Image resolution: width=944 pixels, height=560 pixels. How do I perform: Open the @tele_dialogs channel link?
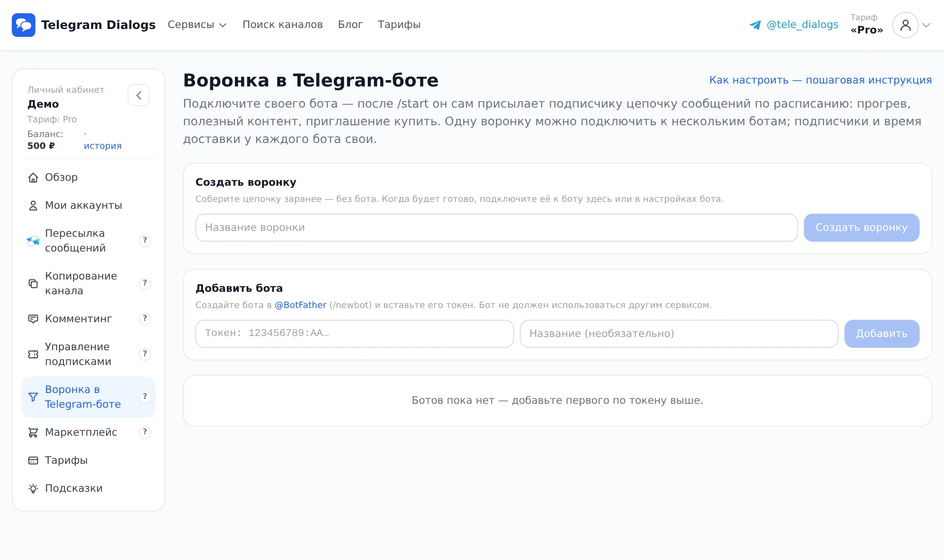(802, 25)
